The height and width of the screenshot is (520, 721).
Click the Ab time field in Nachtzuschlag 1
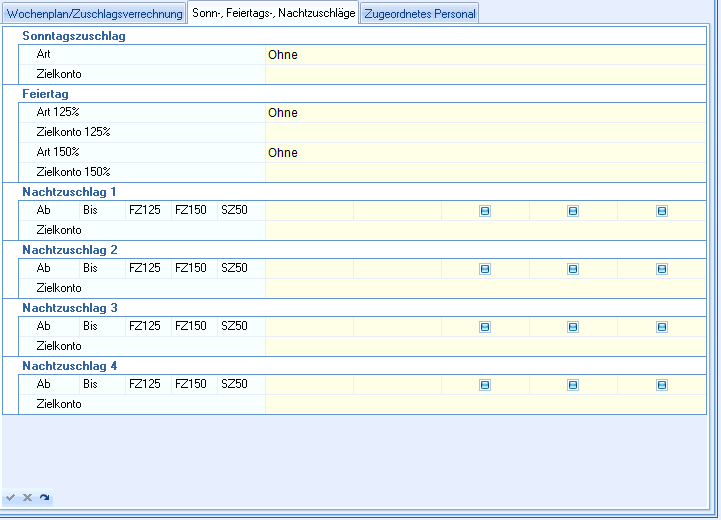coord(309,211)
